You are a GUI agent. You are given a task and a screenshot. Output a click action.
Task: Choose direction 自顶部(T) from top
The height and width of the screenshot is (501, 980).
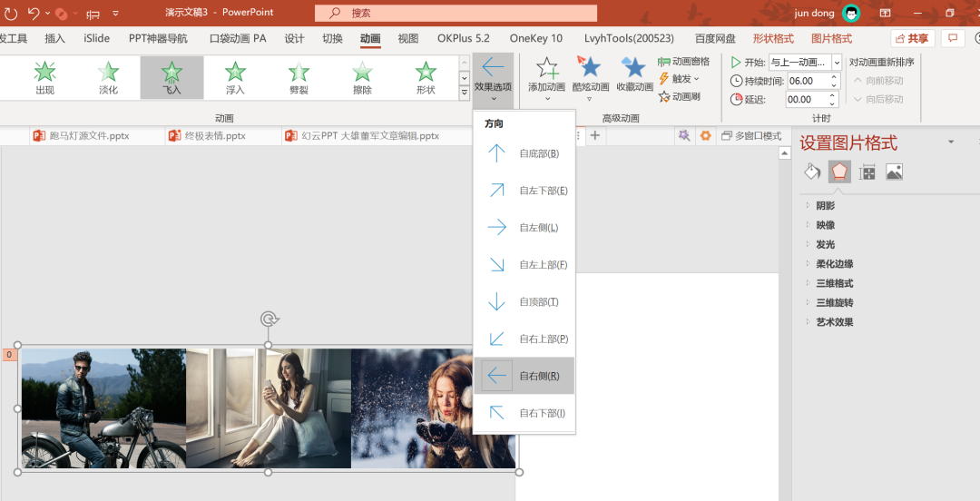[x=524, y=301]
